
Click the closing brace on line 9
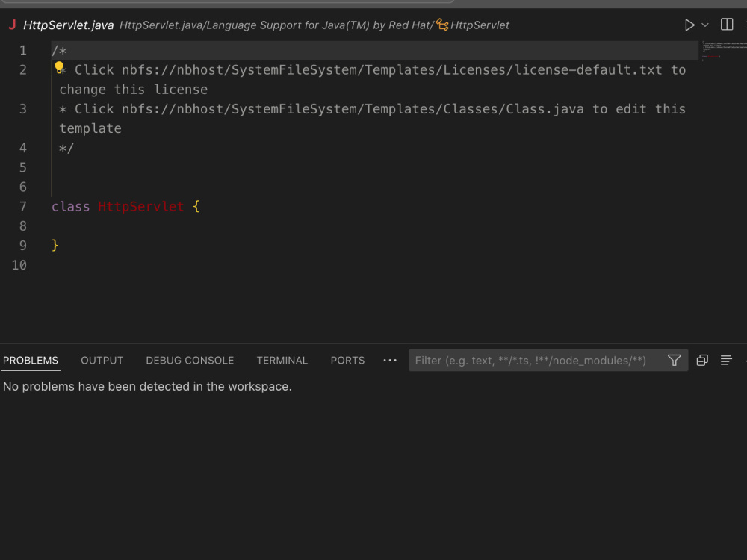pyautogui.click(x=55, y=245)
